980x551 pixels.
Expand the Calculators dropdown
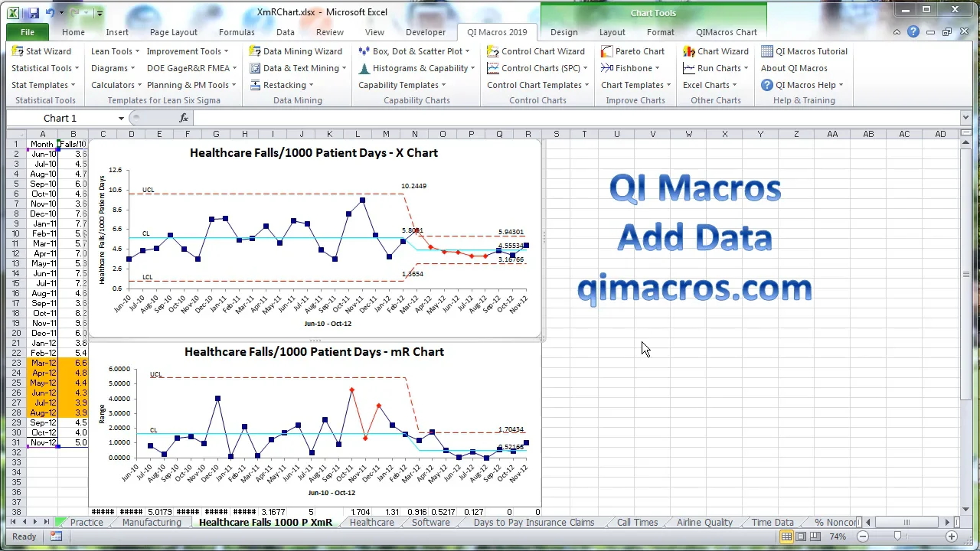[116, 85]
